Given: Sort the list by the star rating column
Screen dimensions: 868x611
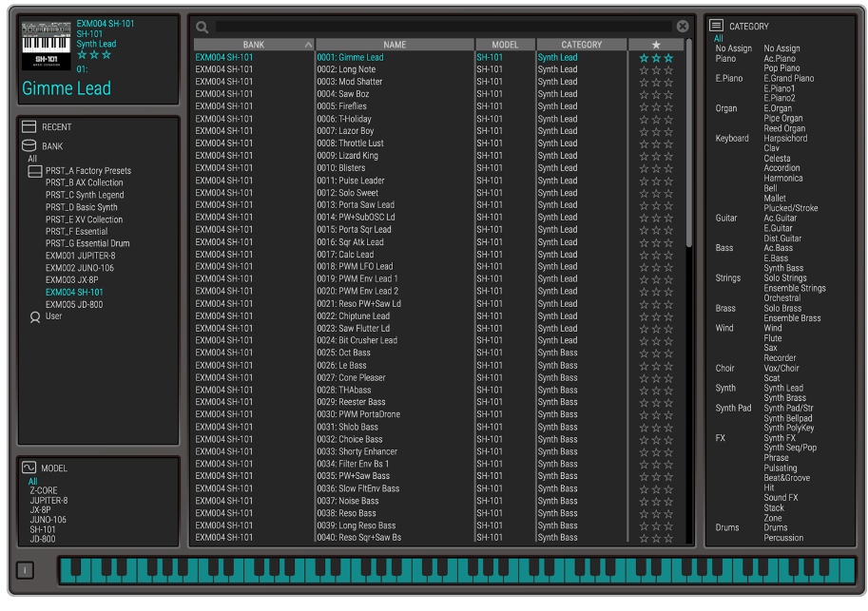Looking at the screenshot, I should coord(656,45).
